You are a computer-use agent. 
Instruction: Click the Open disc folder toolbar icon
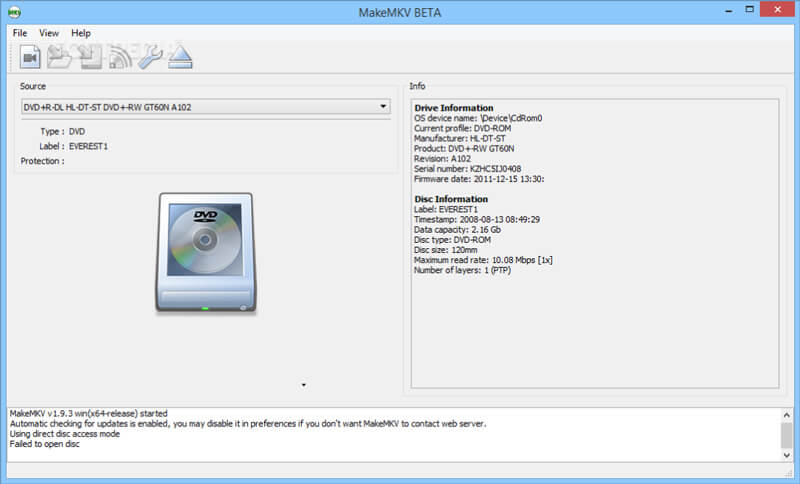59,57
